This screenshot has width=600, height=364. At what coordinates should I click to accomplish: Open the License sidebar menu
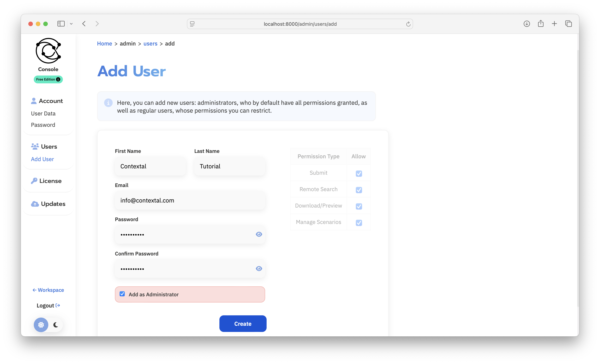tap(46, 181)
